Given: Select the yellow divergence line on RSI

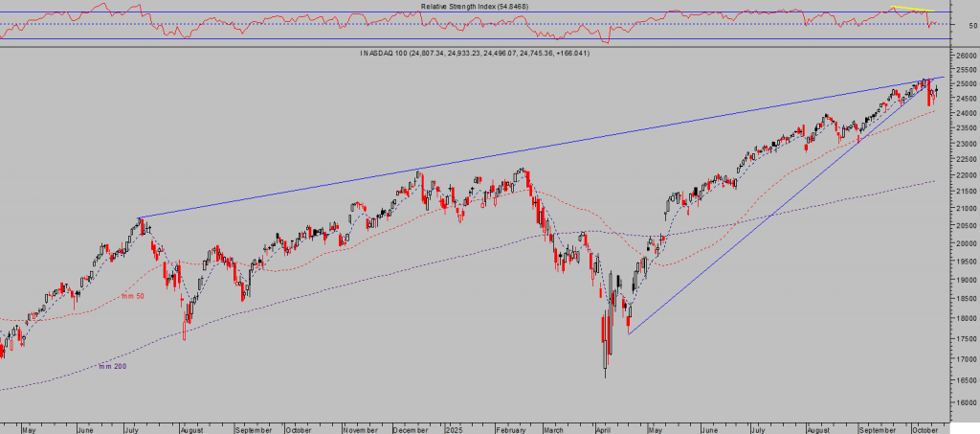Looking at the screenshot, I should pos(909,10).
